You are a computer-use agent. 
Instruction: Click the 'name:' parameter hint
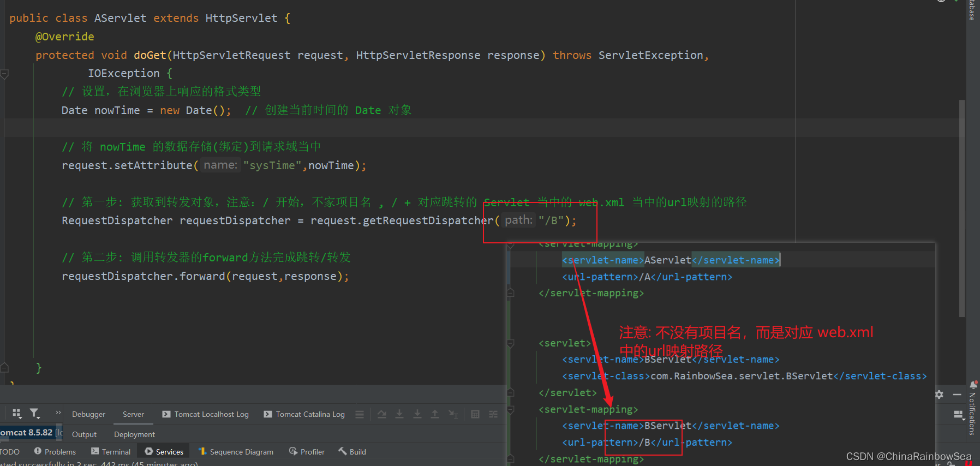pyautogui.click(x=220, y=165)
